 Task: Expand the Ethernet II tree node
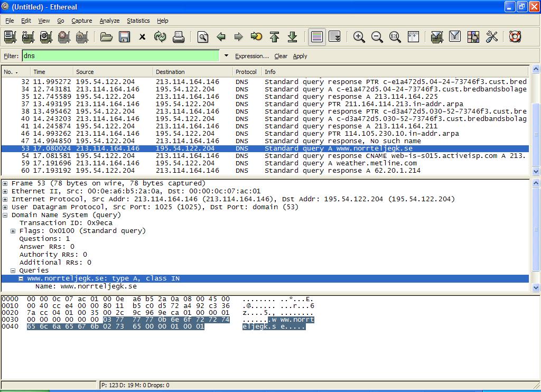pyautogui.click(x=5, y=191)
